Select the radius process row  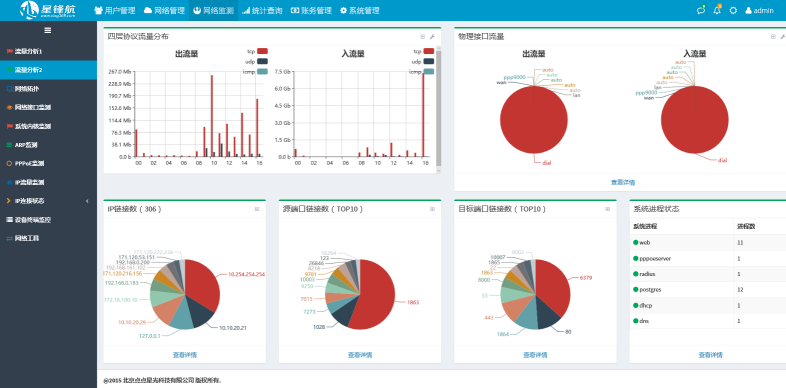[x=708, y=274]
